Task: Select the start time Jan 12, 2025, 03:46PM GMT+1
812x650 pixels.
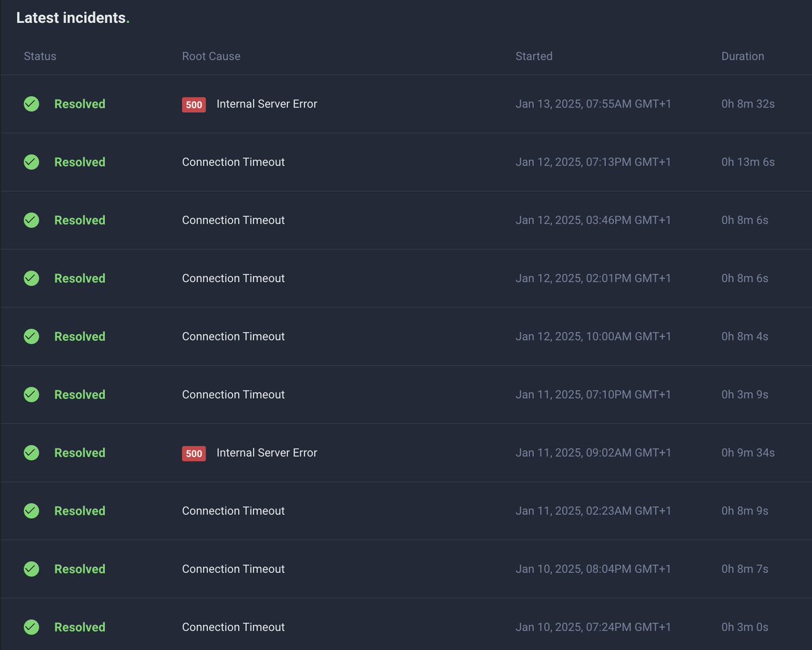Action: click(x=593, y=220)
